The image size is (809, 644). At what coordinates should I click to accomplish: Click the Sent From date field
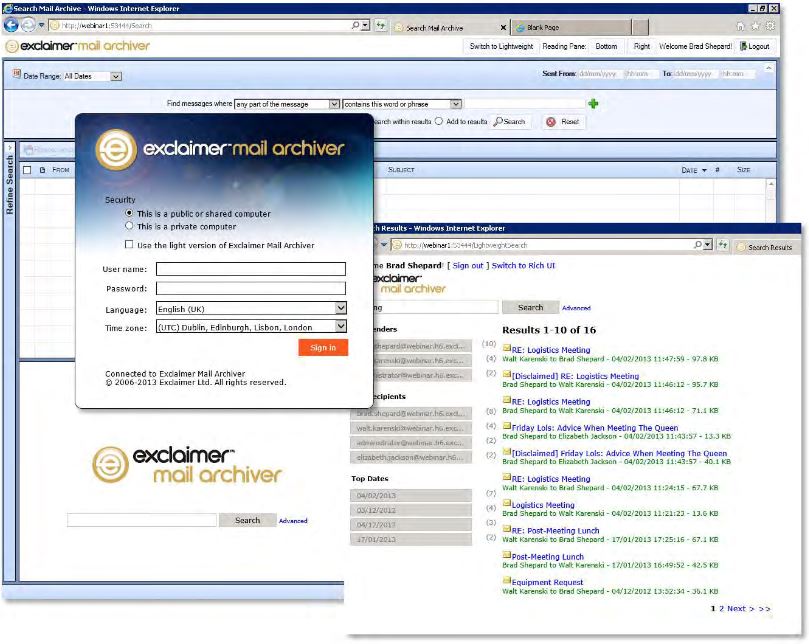[598, 74]
